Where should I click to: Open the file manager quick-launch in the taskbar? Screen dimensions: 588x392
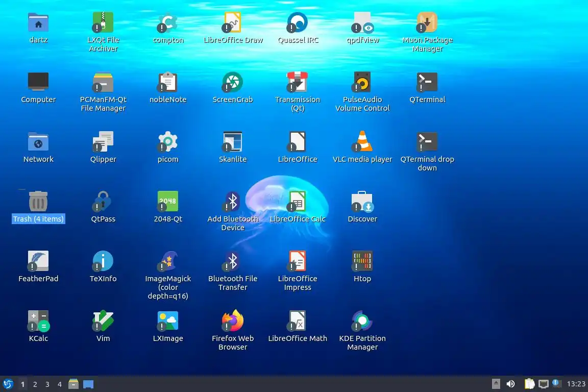tap(73, 384)
